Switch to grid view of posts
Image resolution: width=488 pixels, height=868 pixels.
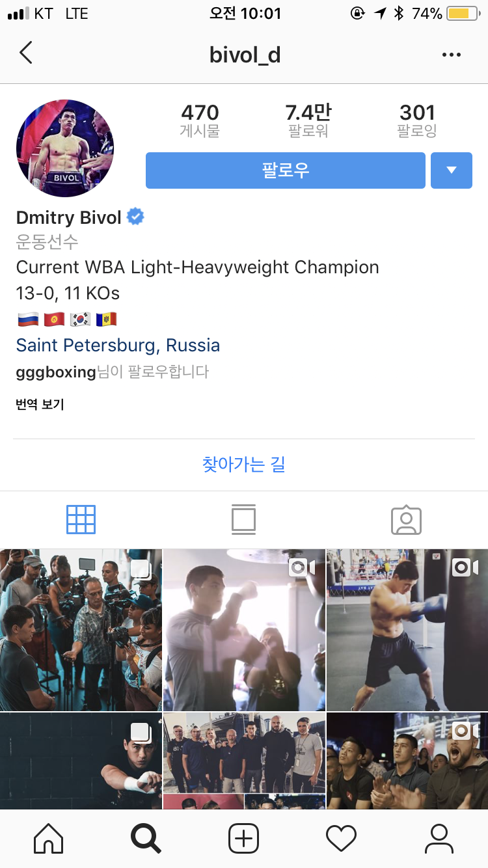click(81, 519)
